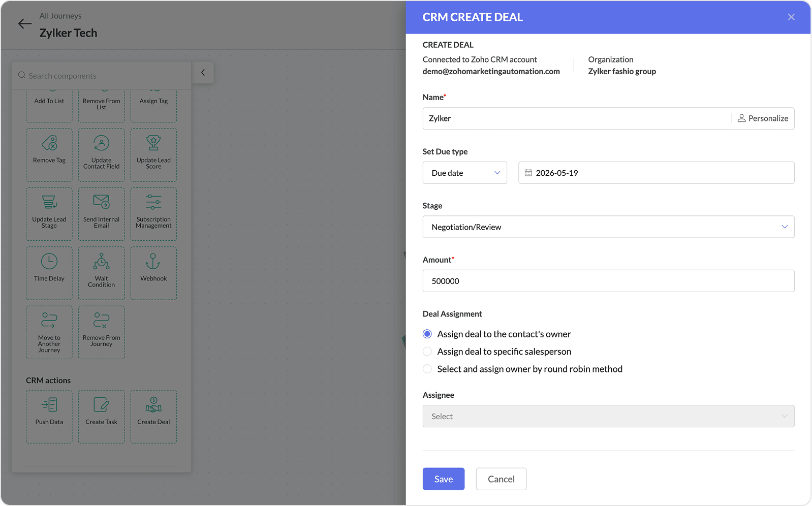Click the Amount field showing 500000

(x=608, y=281)
